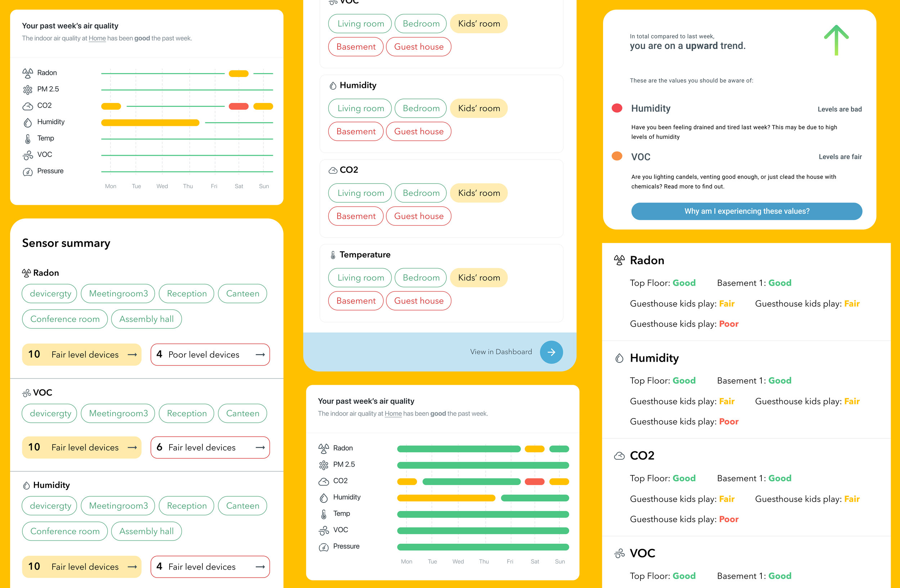Screen dimensions: 900x588
Task: Open the Home link in bottom weekly card
Action: coord(393,413)
